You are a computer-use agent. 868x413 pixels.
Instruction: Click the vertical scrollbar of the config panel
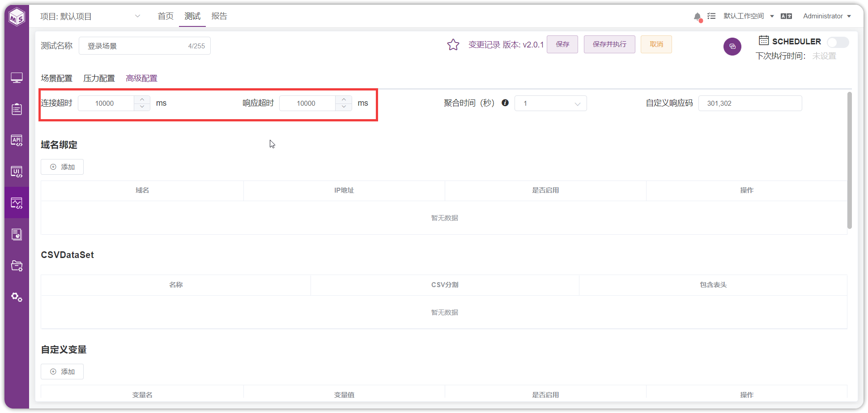coord(849,160)
